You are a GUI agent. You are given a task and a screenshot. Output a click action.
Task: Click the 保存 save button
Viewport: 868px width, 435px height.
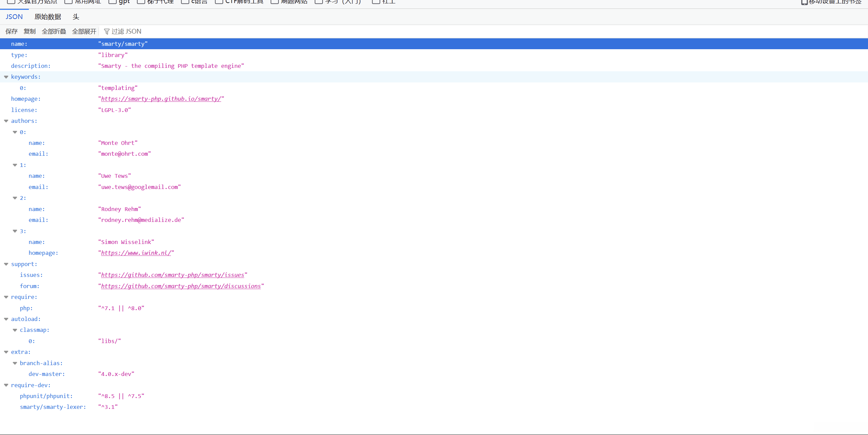tap(12, 32)
